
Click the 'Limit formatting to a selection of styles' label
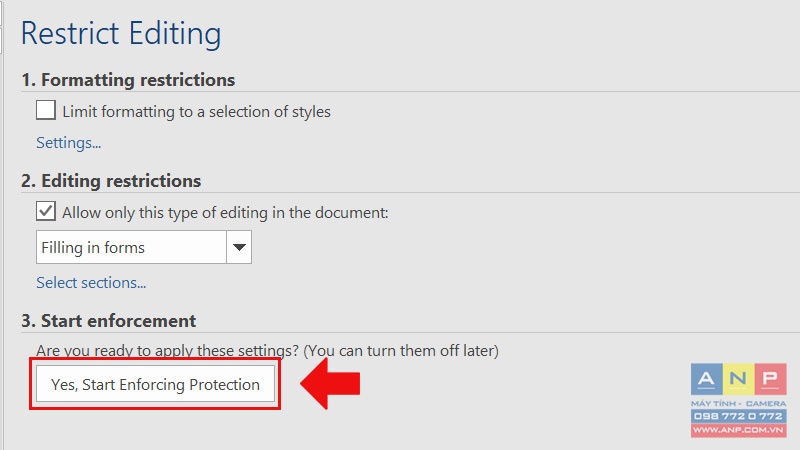click(196, 112)
